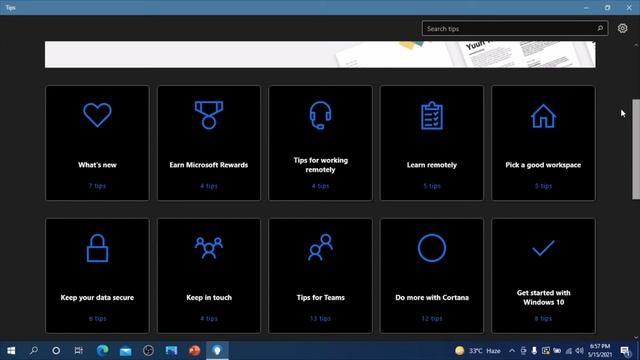Viewport: 640px width, 360px height.
Task: Open the Windows Start menu
Action: click(x=11, y=351)
